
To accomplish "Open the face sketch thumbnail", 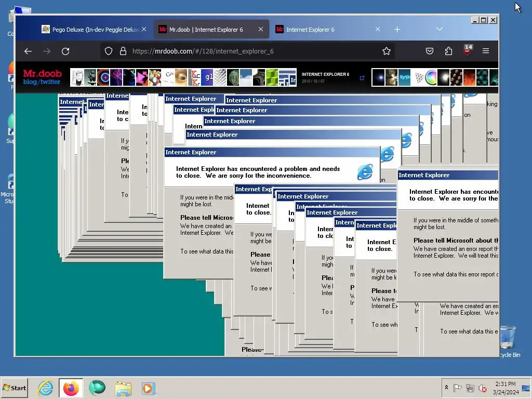I will (78, 77).
